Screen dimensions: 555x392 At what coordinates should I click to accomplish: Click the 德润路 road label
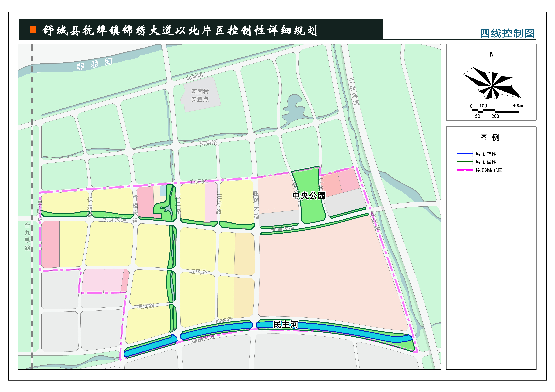pyautogui.click(x=145, y=306)
